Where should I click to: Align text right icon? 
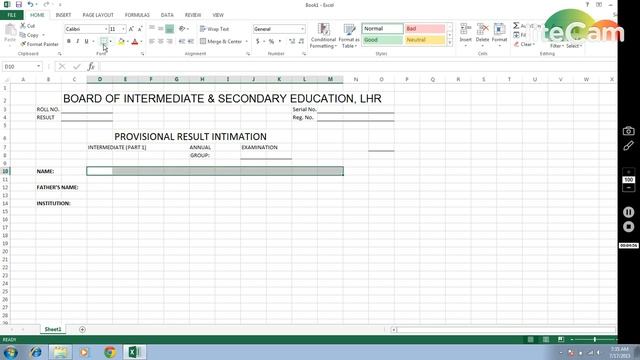point(169,41)
